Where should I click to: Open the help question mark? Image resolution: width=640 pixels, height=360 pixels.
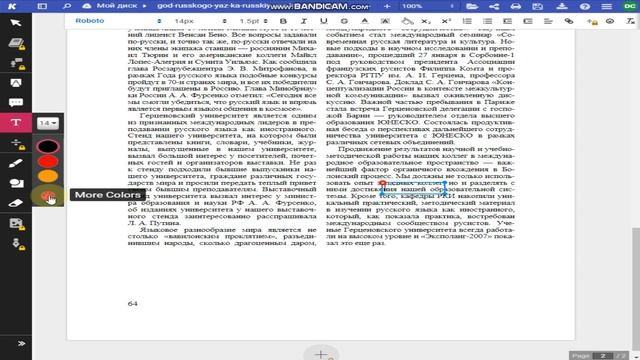point(584,6)
